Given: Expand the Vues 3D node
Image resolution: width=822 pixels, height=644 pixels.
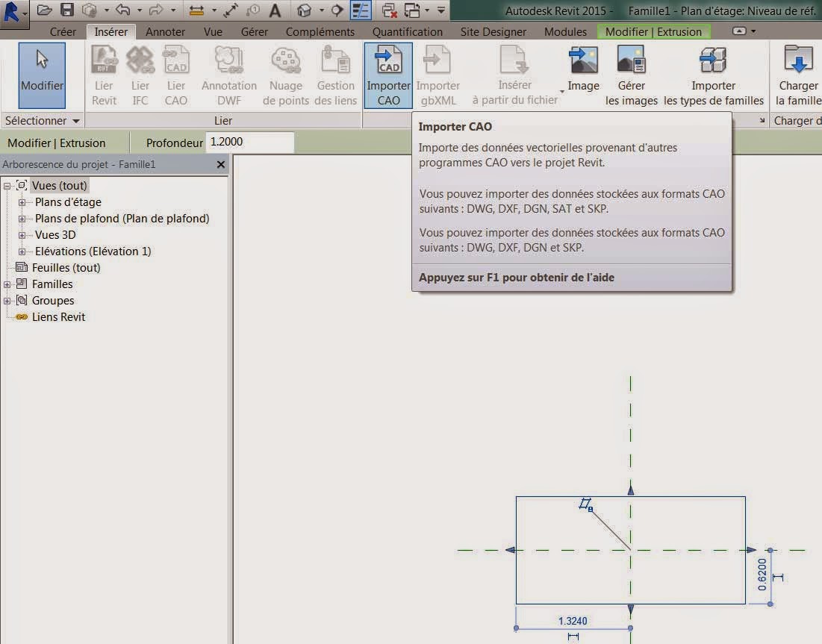Looking at the screenshot, I should (x=22, y=235).
